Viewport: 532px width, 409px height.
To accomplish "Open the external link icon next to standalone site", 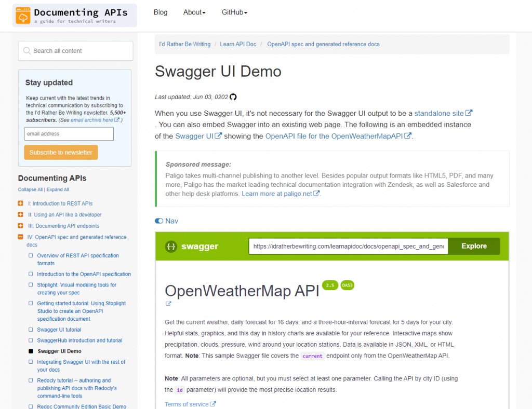I will tap(470, 113).
